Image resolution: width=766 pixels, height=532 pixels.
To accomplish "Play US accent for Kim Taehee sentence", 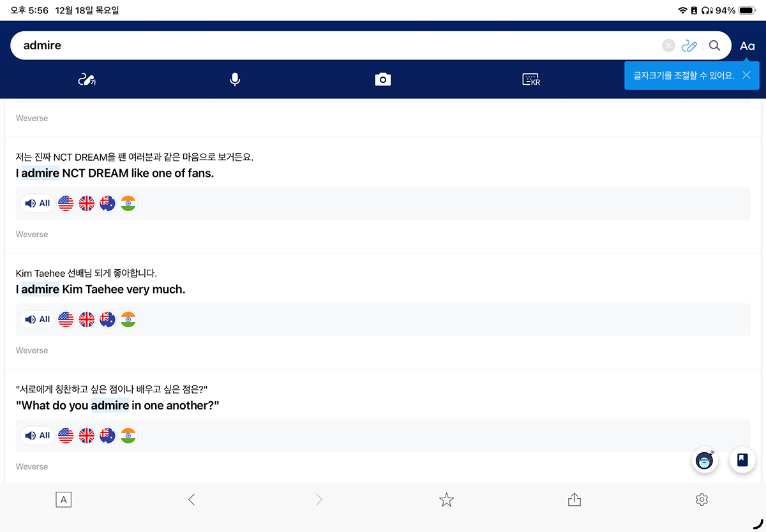I will click(x=66, y=320).
